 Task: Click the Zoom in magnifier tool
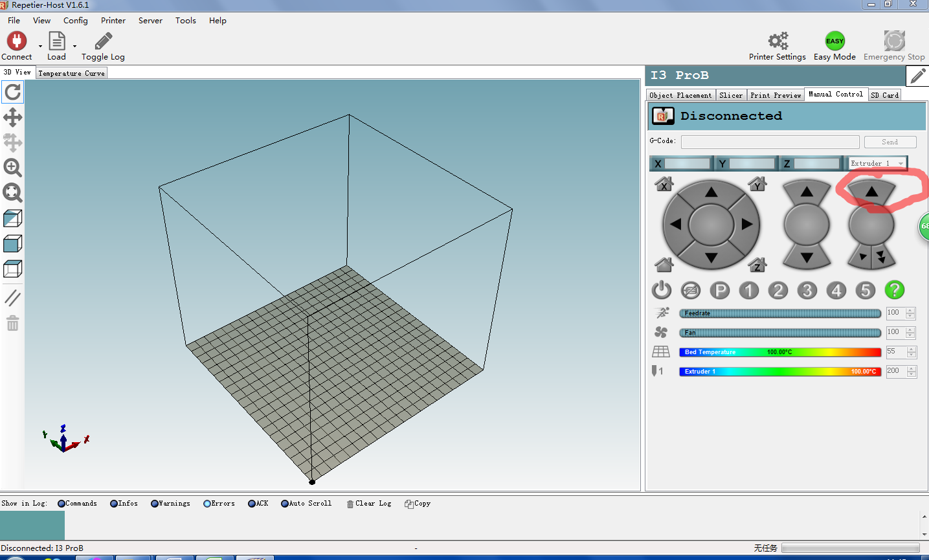tap(12, 168)
